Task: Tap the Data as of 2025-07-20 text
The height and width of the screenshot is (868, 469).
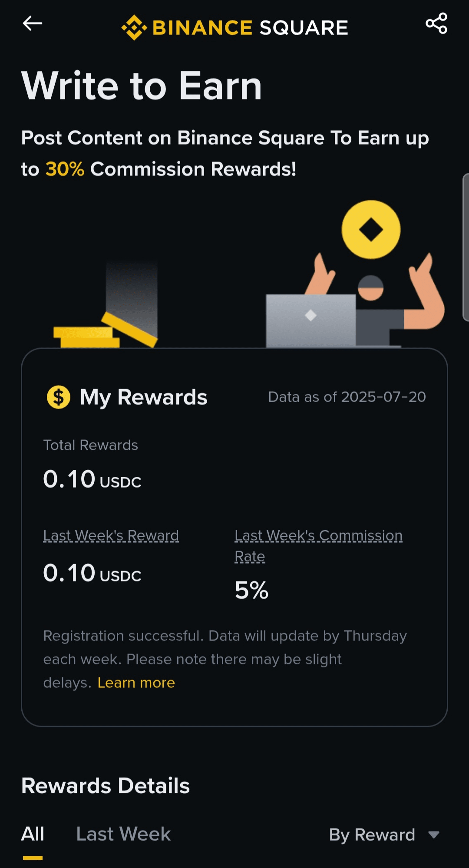Action: coord(347,397)
